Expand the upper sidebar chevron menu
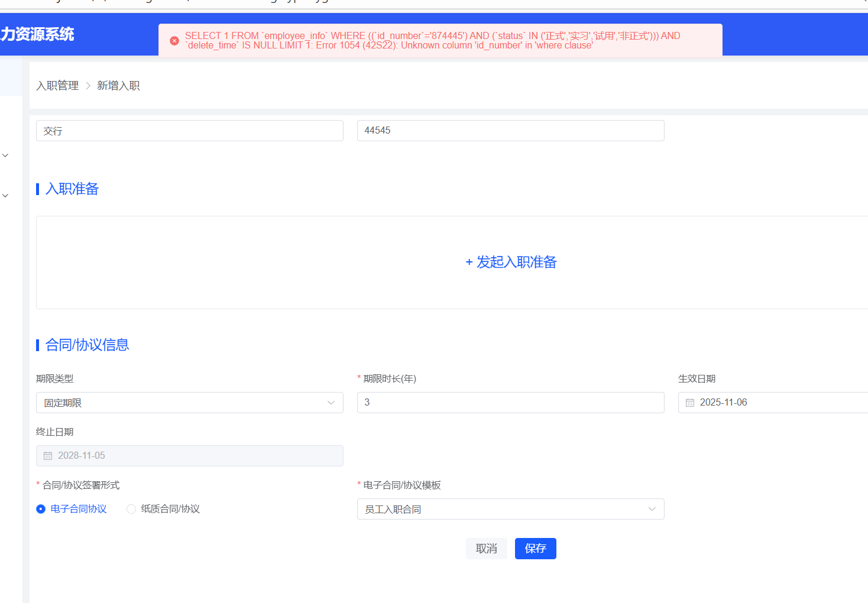 [5, 155]
